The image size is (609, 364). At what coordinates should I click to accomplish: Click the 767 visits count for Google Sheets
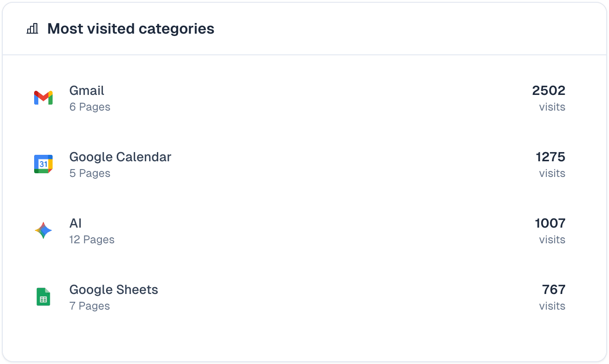(554, 289)
